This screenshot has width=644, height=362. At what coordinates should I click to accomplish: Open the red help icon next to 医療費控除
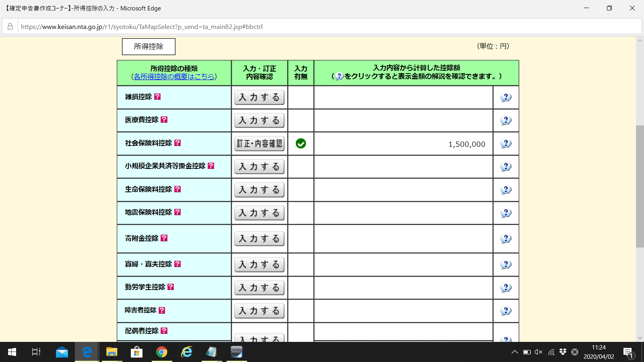click(164, 119)
